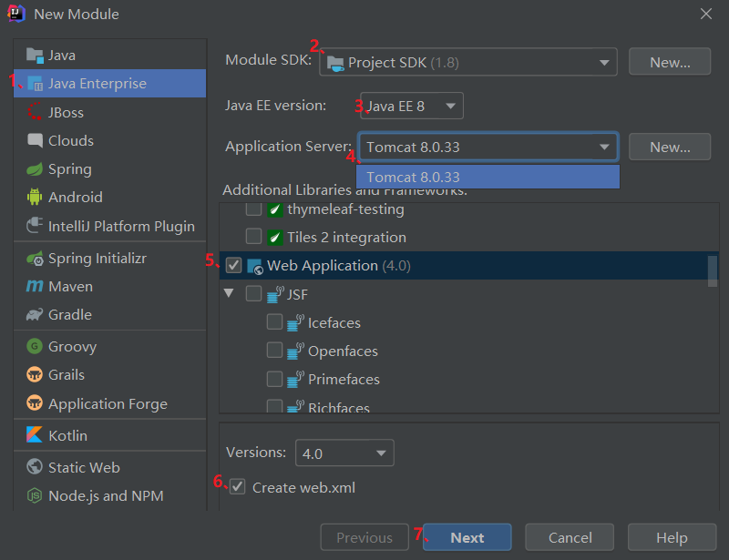
Task: Select Groovy module type
Action: tap(109, 346)
